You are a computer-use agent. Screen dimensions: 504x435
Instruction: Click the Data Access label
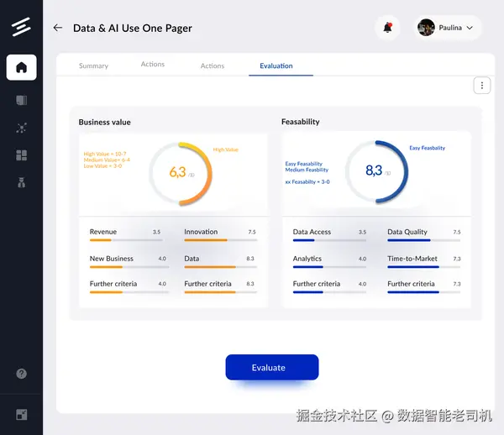coord(312,232)
